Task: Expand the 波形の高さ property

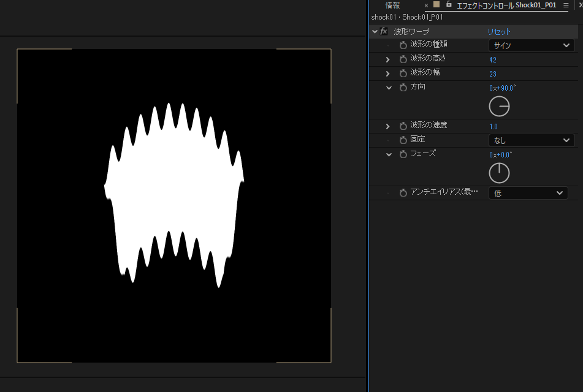Action: 387,59
